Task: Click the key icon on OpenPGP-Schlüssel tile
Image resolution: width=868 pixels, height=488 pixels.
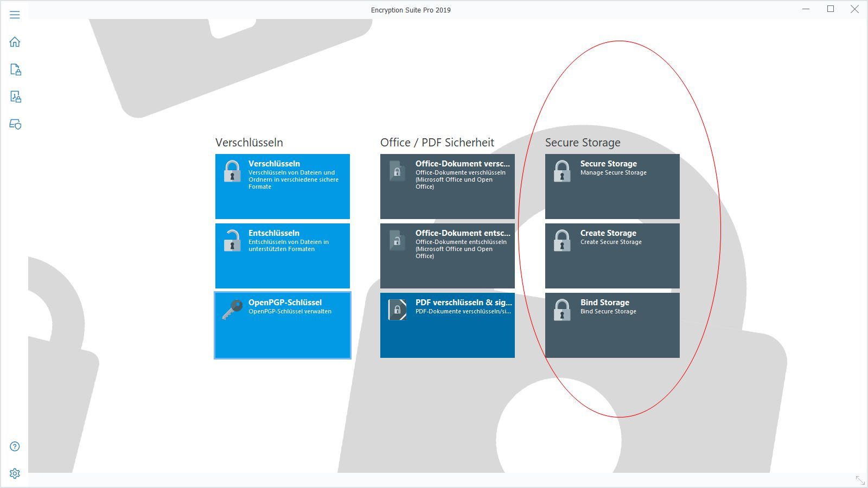Action: (x=232, y=310)
